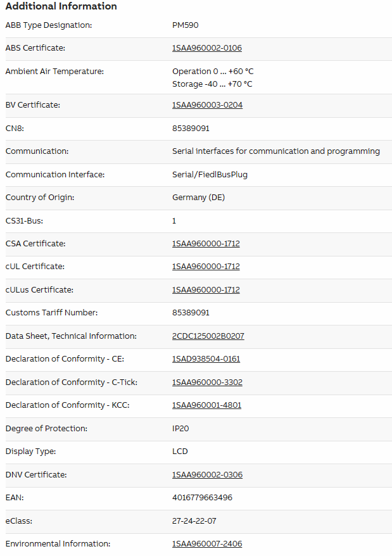Select the CS31-Bus value 1
This screenshot has width=392, height=556.
pos(174,220)
